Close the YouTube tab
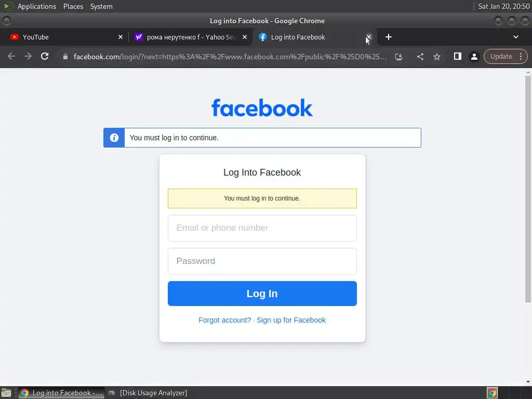 tap(121, 37)
